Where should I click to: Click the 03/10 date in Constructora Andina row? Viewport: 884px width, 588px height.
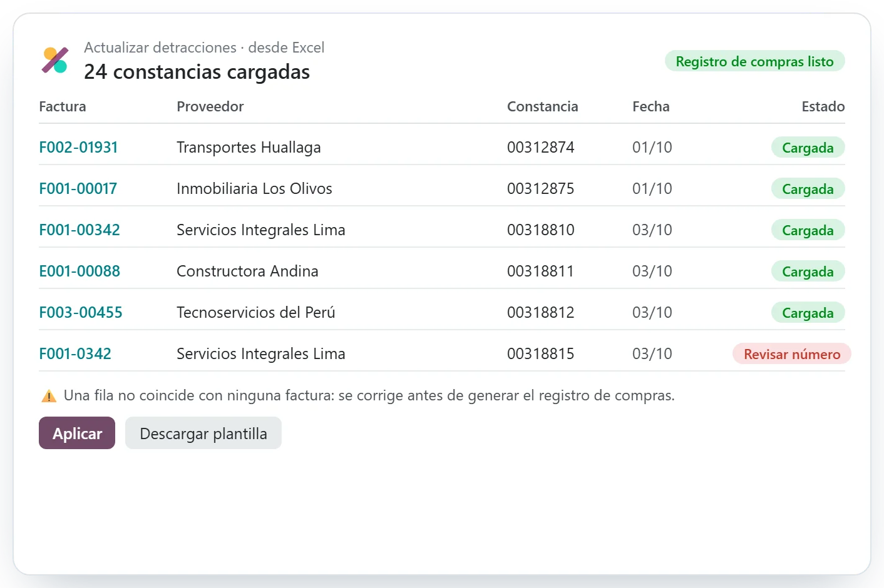[652, 271]
